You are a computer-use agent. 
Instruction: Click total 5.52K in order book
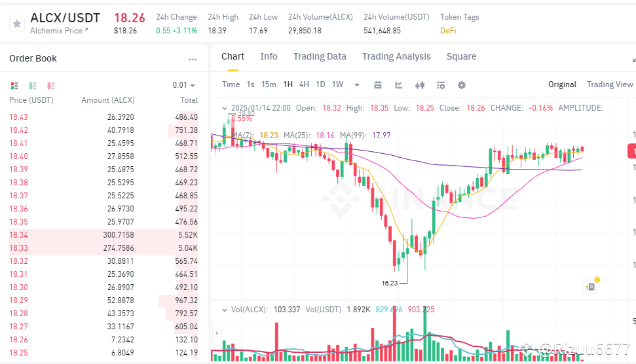(x=188, y=235)
